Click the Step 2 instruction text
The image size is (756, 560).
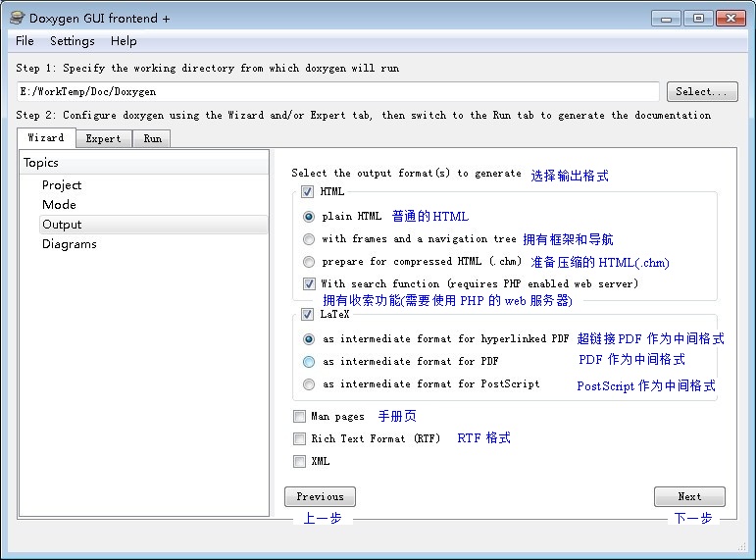coord(363,116)
